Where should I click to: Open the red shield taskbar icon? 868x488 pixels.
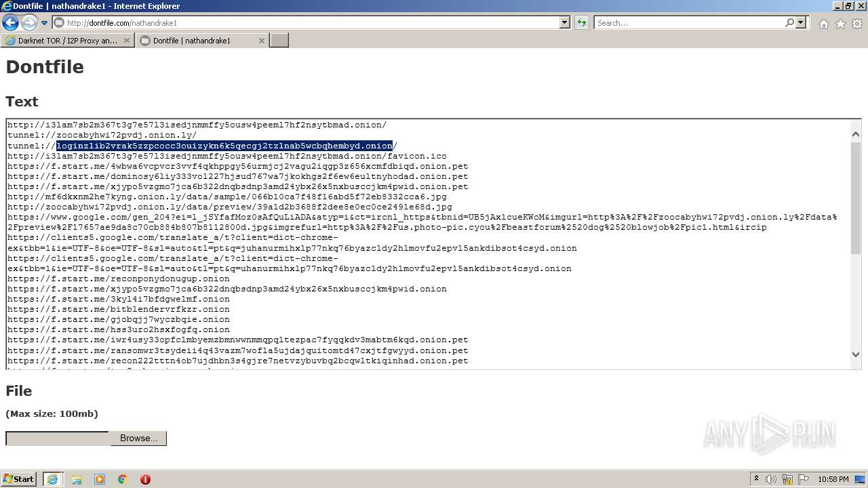click(145, 479)
